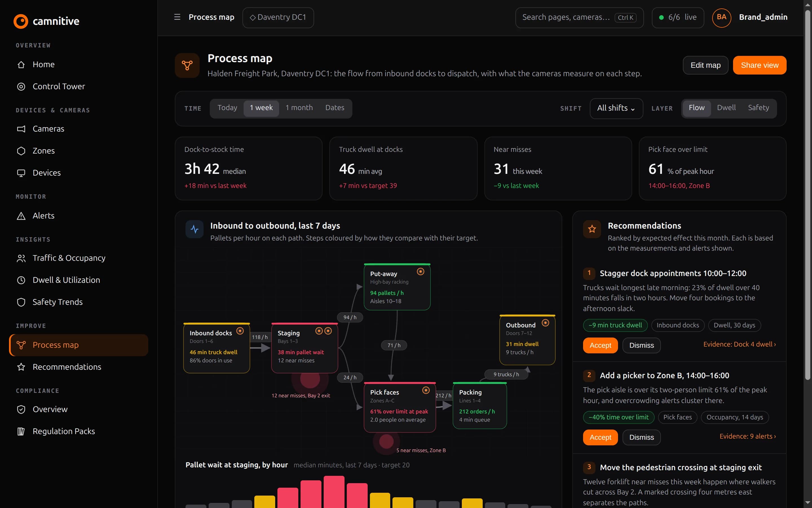812x508 pixels.
Task: Click the BA user avatar
Action: (x=721, y=17)
